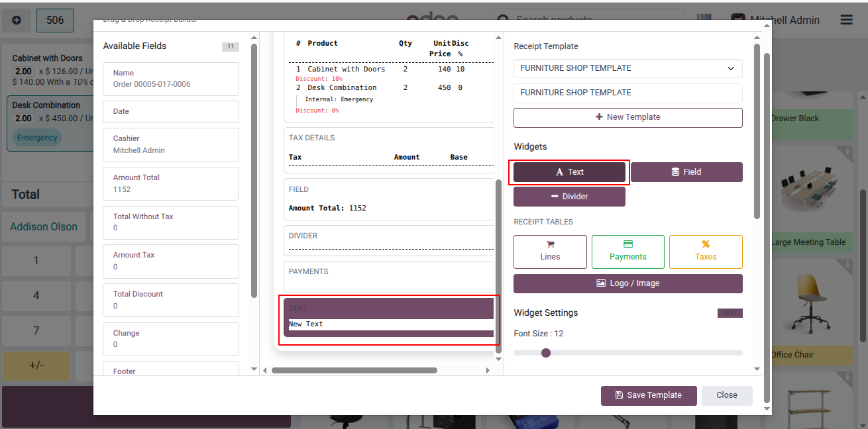Click the cart icon on Lines button
The image size is (868, 429).
[550, 244]
